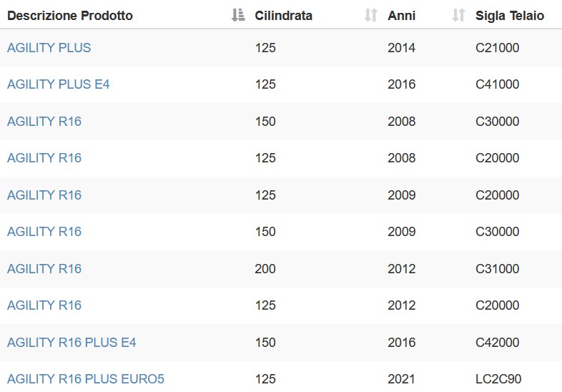Screen dimensions: 562x392
Task: Open the AGILITY PLUS E4 link
Action: tap(59, 84)
